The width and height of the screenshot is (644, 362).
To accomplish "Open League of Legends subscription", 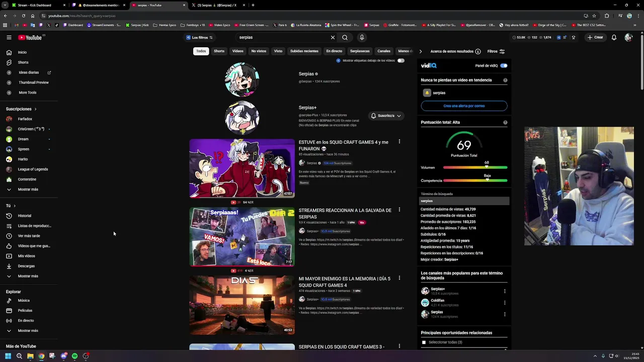I will point(33,169).
